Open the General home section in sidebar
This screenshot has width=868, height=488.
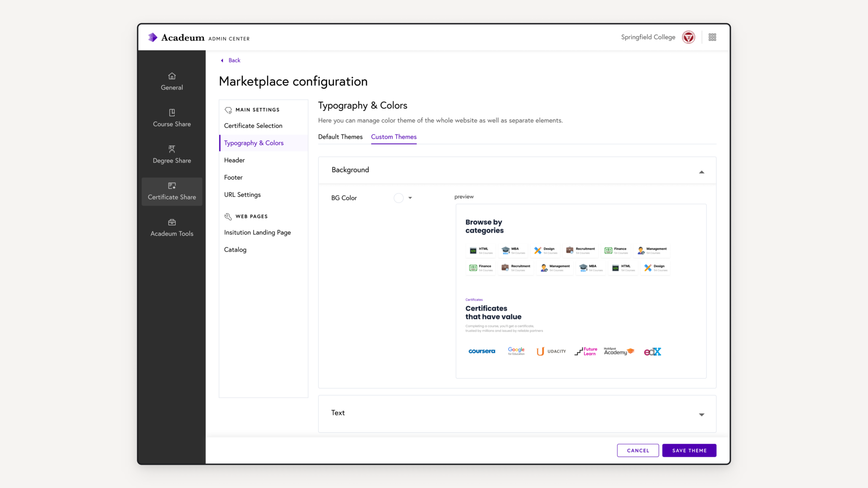pyautogui.click(x=172, y=81)
